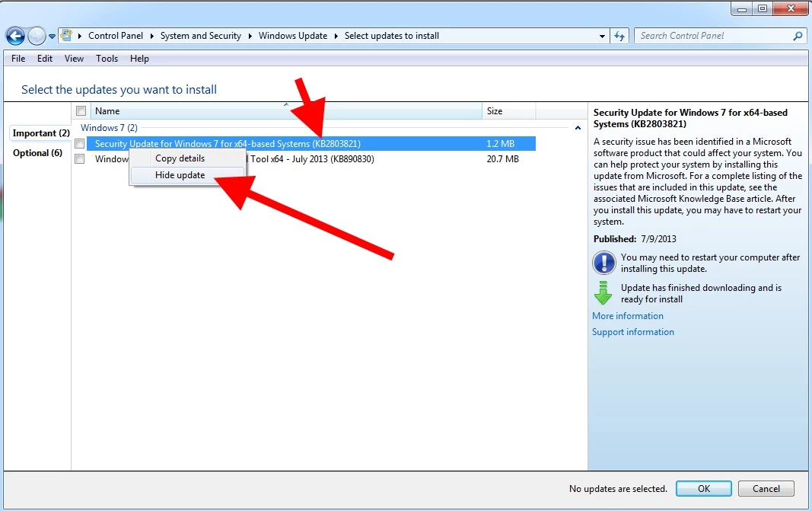Click the green download-ready arrow icon
Viewport: 812px width, 511px height.
(x=603, y=292)
